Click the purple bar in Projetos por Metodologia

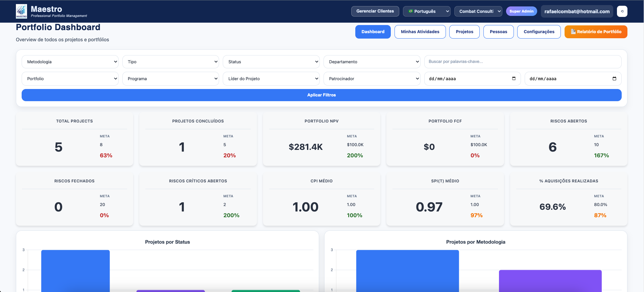550,281
